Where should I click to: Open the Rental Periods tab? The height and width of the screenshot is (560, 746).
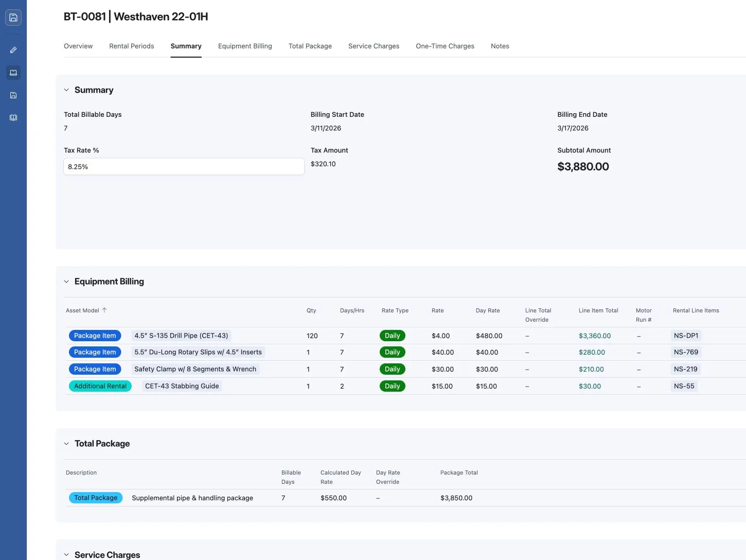point(132,46)
